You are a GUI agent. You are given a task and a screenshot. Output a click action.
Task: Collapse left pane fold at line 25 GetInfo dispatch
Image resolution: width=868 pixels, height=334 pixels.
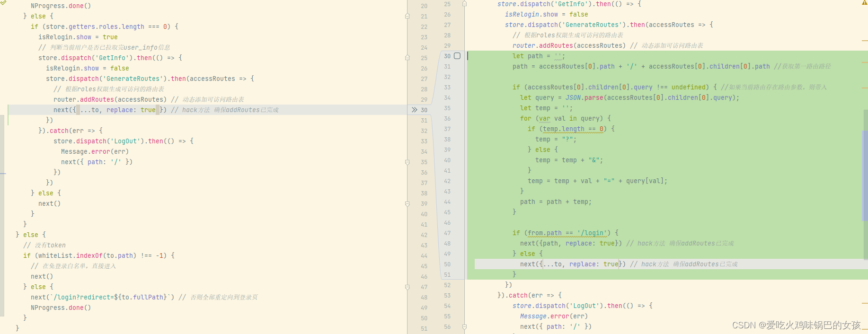tap(407, 58)
